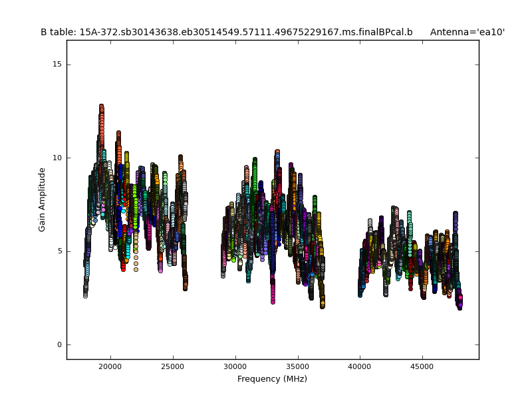Screen dimensions: 532x399
Task: Click the highest orange data peak near 19000 MHz
Action: pyautogui.click(x=101, y=108)
